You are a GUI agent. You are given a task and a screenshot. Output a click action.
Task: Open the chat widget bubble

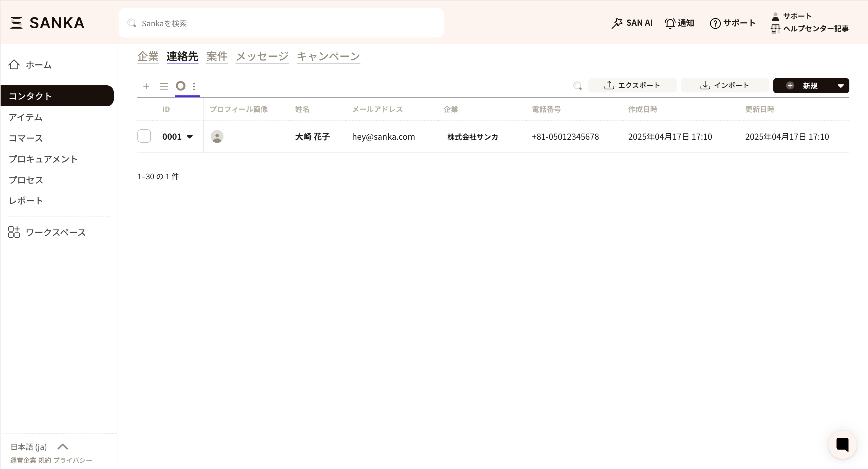[842, 444]
